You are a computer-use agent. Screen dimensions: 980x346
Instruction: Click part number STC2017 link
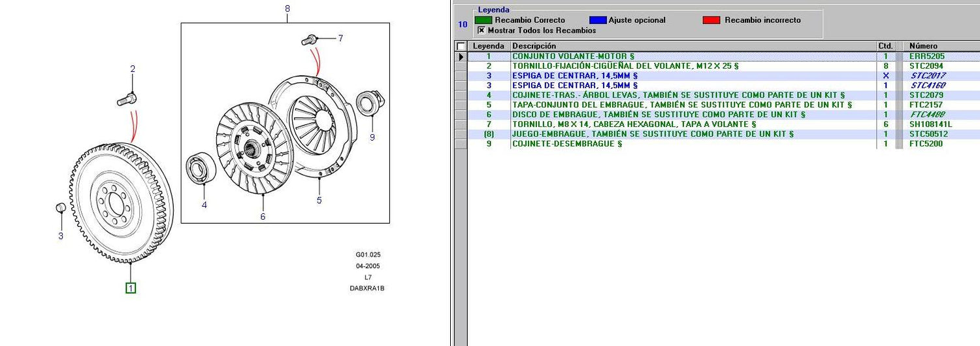[928, 76]
